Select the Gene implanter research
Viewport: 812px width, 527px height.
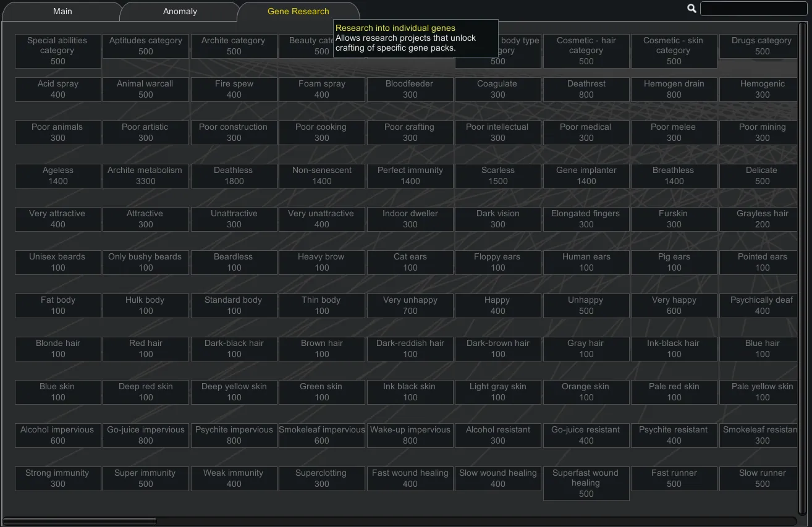click(x=586, y=175)
